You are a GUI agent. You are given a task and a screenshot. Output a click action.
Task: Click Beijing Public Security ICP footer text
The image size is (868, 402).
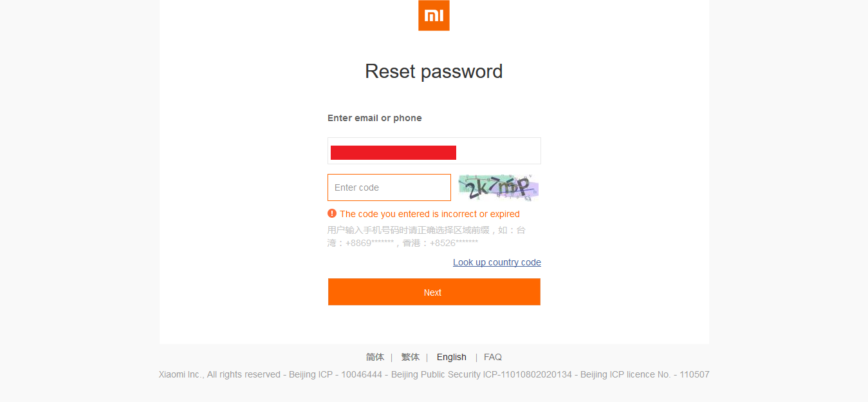(x=481, y=374)
